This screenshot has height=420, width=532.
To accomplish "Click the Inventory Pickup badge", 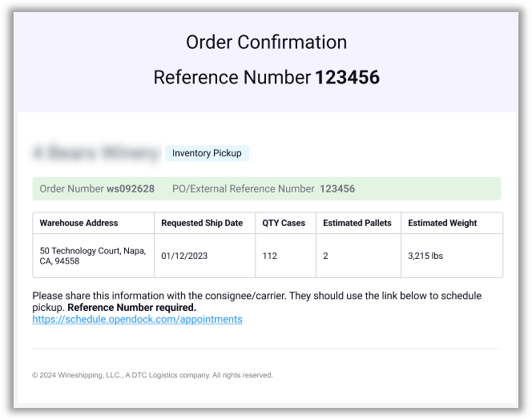I will (x=207, y=153).
